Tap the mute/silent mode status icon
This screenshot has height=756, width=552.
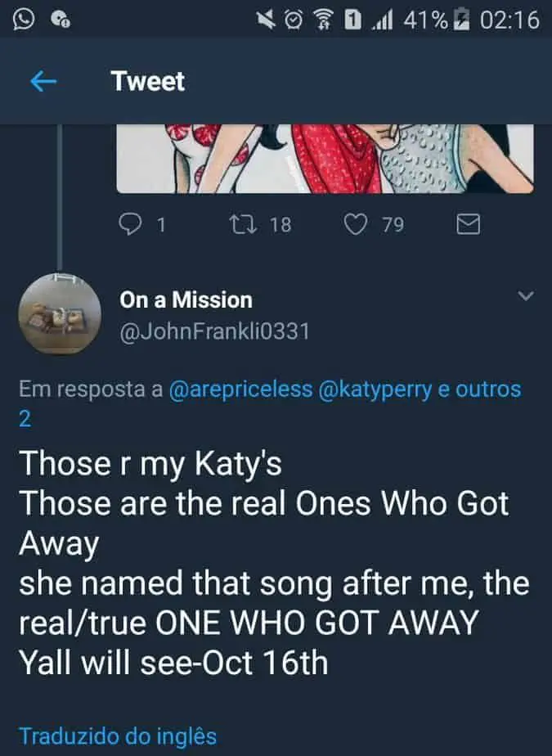pyautogui.click(x=266, y=19)
